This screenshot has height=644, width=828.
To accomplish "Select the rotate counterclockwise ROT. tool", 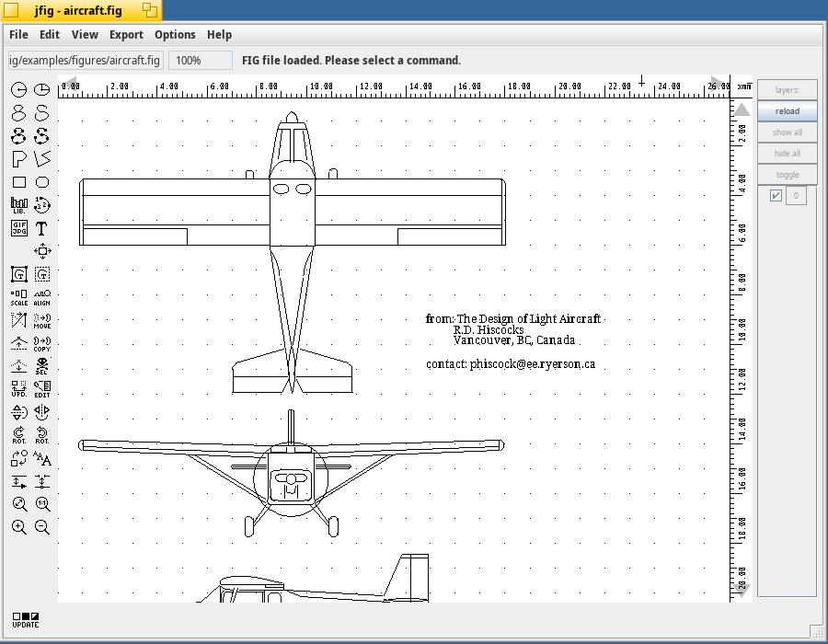I will (x=42, y=435).
